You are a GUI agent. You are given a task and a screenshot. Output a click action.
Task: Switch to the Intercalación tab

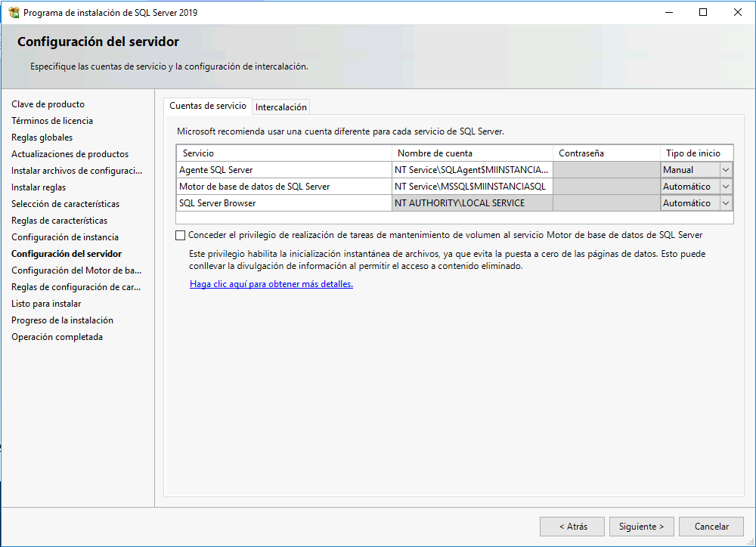tap(281, 107)
